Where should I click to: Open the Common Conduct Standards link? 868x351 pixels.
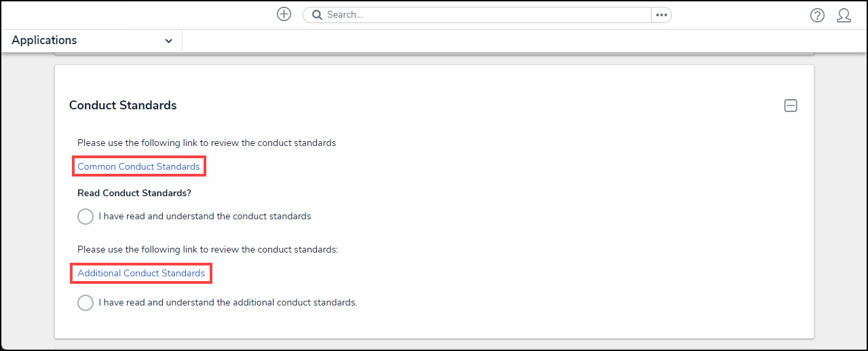(138, 166)
